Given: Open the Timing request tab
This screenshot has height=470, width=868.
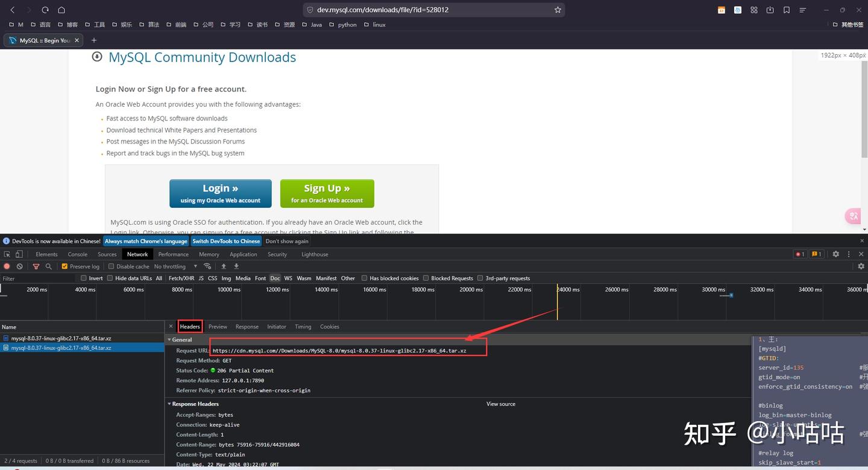Looking at the screenshot, I should (303, 327).
